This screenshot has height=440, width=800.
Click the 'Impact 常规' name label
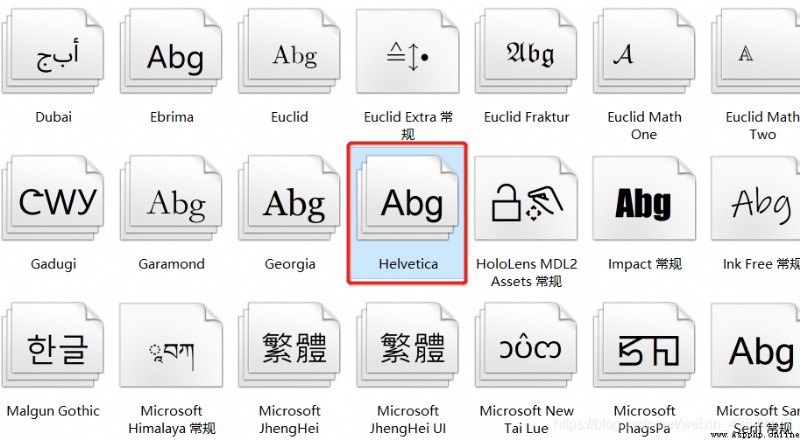click(644, 264)
